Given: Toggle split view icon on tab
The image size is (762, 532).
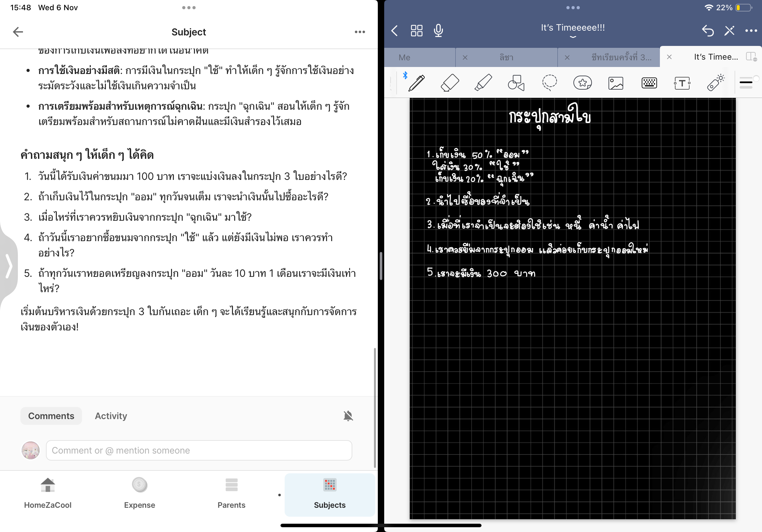Looking at the screenshot, I should [x=751, y=57].
